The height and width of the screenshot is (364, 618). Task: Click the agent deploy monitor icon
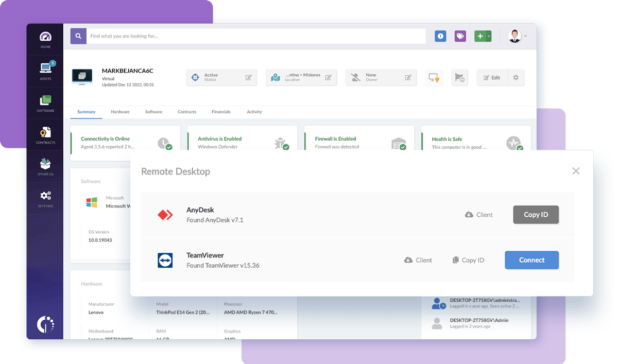434,77
